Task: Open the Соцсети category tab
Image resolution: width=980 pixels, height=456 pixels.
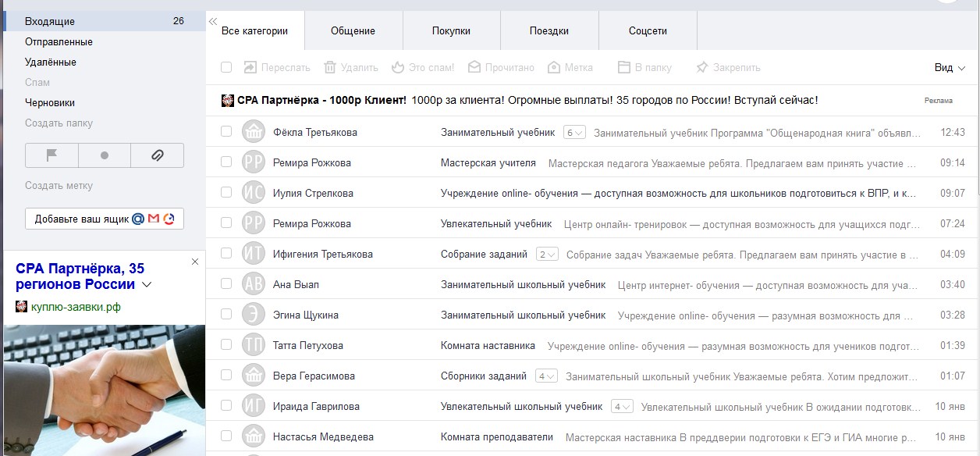Action: coord(648,31)
